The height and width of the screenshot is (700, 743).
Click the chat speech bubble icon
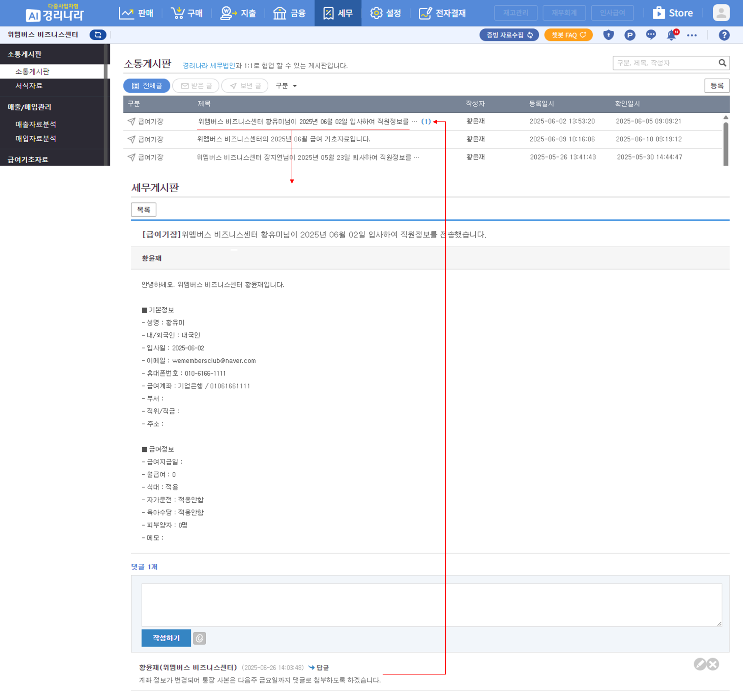651,35
